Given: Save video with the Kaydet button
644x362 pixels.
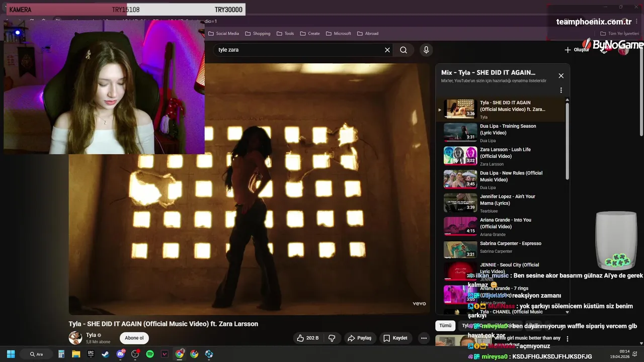Looking at the screenshot, I should coord(395,338).
